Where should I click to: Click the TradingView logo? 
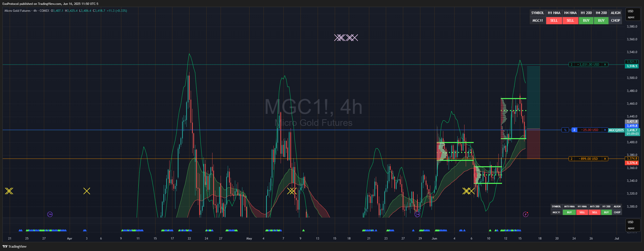(x=15, y=246)
